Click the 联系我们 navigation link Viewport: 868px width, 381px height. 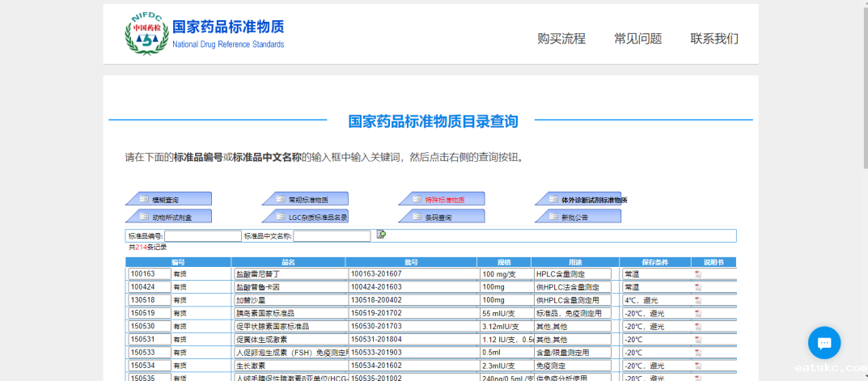point(713,39)
